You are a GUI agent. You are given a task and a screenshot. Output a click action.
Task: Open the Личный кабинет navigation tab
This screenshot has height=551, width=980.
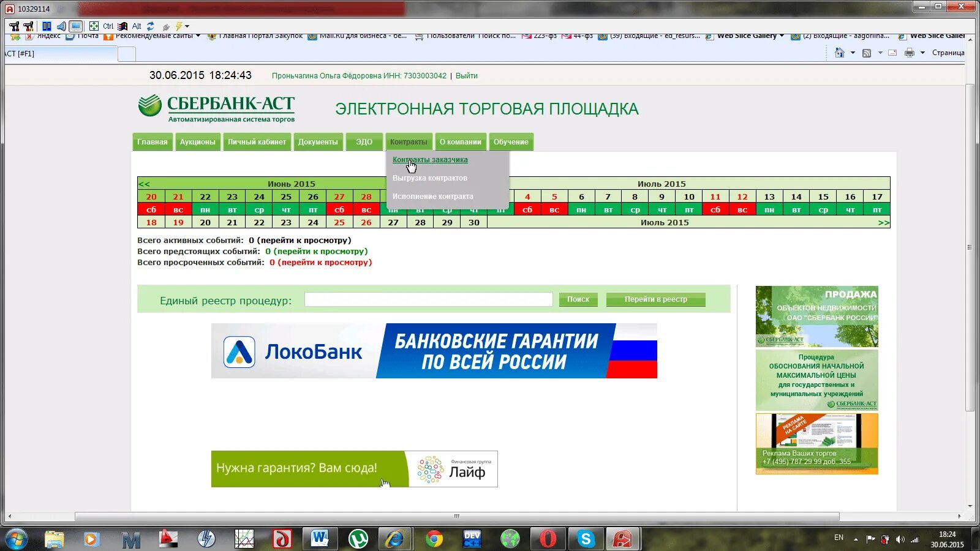point(257,141)
